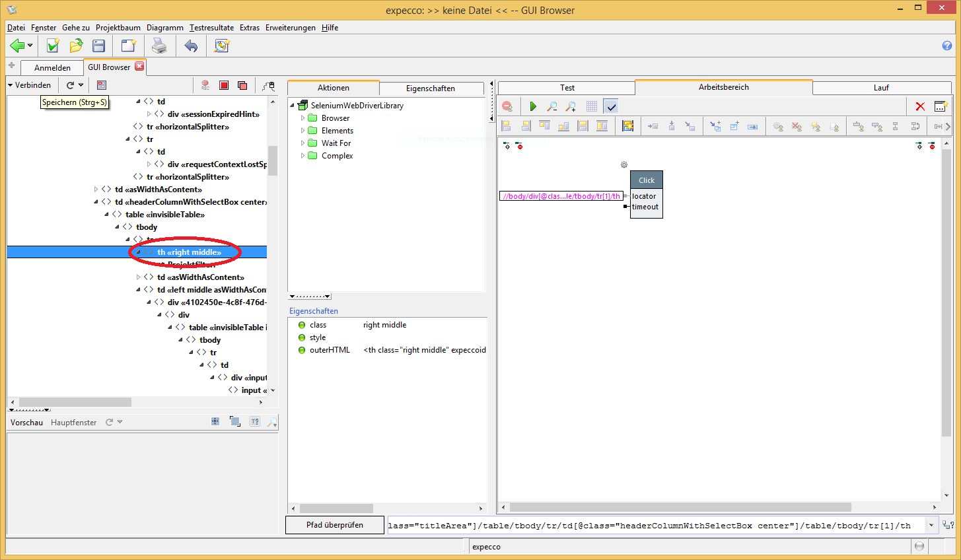Click the XPath path input field
961x560 pixels.
coord(654,526)
